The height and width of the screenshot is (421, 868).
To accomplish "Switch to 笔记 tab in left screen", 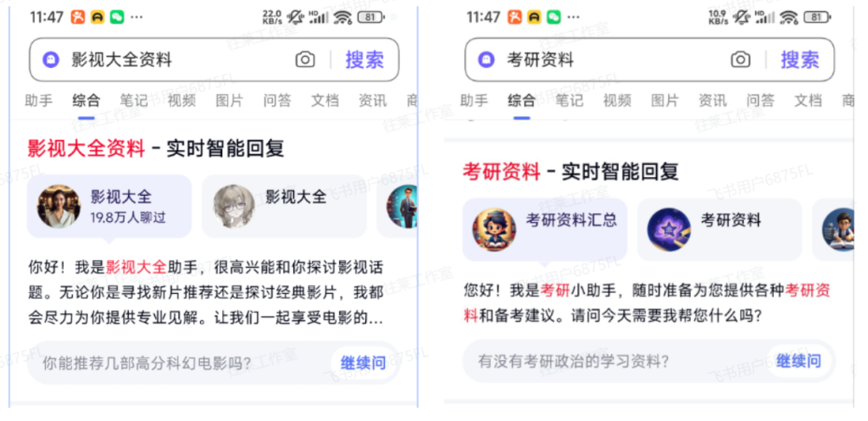I will point(134,101).
